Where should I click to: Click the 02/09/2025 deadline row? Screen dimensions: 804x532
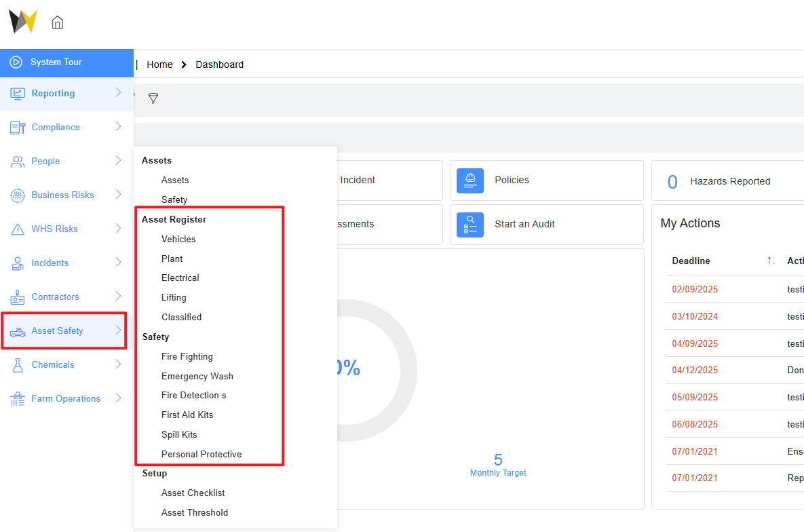[x=695, y=290]
